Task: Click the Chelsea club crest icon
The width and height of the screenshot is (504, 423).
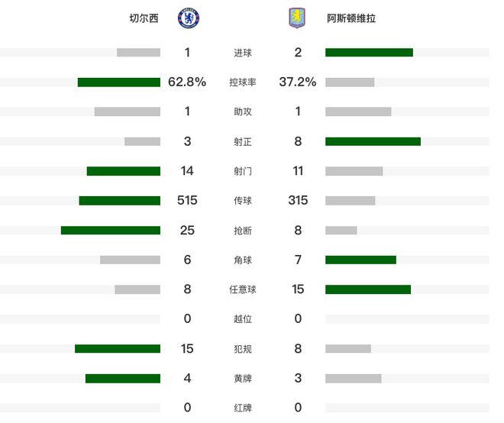Action: (x=189, y=18)
